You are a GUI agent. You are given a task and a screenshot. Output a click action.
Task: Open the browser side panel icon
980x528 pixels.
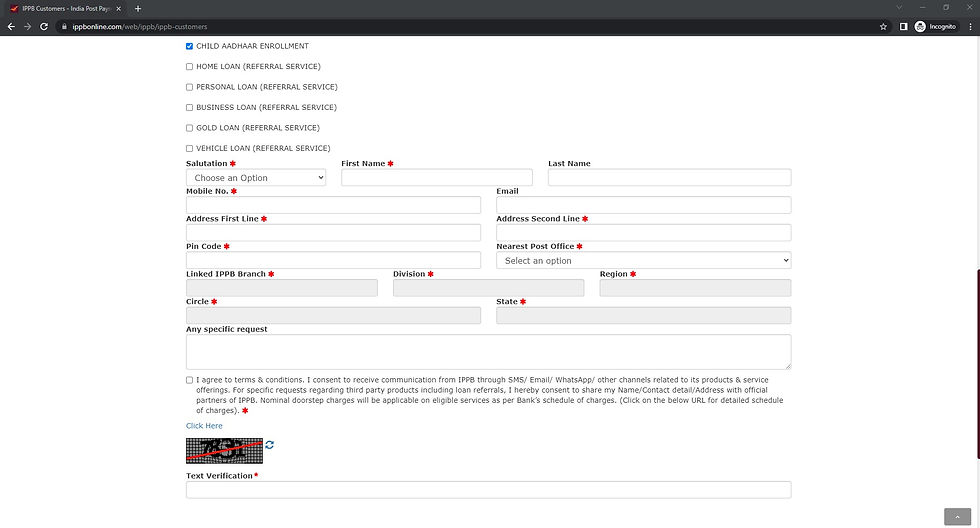[903, 27]
